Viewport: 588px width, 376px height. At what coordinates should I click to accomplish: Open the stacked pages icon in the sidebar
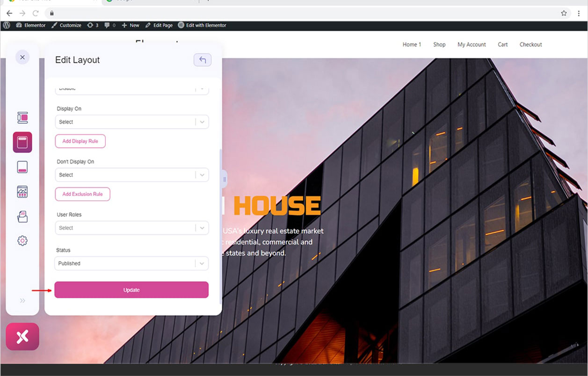click(22, 216)
